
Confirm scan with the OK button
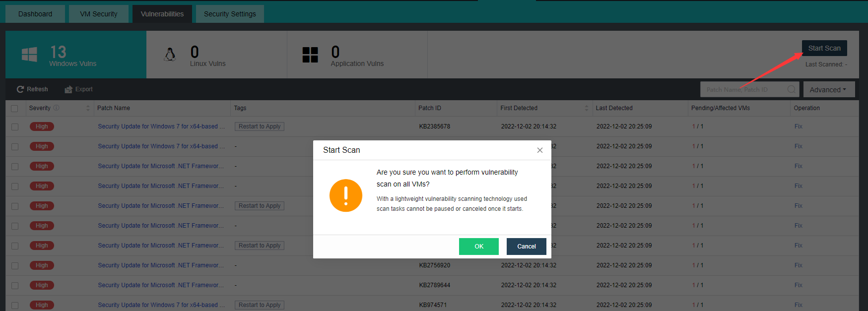pyautogui.click(x=478, y=246)
